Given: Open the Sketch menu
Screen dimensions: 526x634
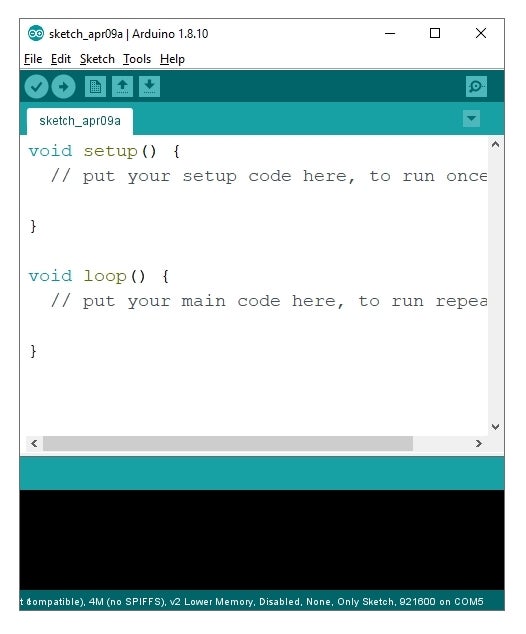Looking at the screenshot, I should coord(97,59).
